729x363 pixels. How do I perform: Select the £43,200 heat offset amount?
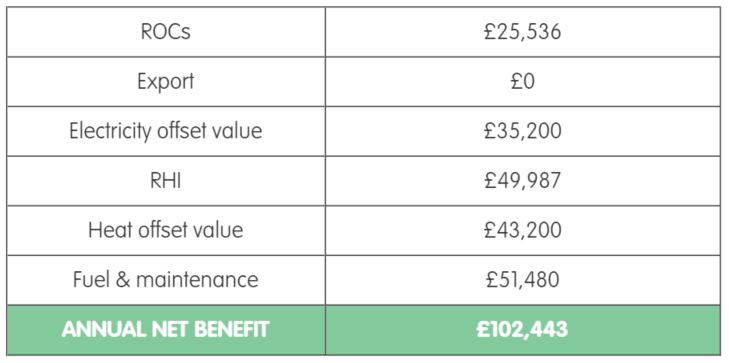point(522,230)
